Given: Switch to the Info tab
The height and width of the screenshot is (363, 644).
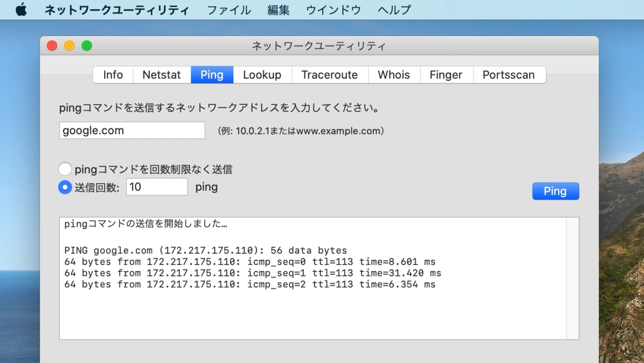Looking at the screenshot, I should 112,75.
